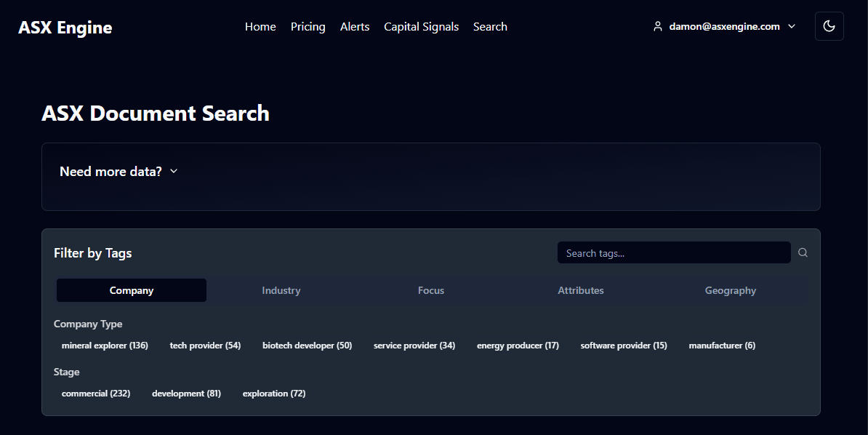Navigate to Capital Signals
This screenshot has width=868, height=435.
(421, 27)
